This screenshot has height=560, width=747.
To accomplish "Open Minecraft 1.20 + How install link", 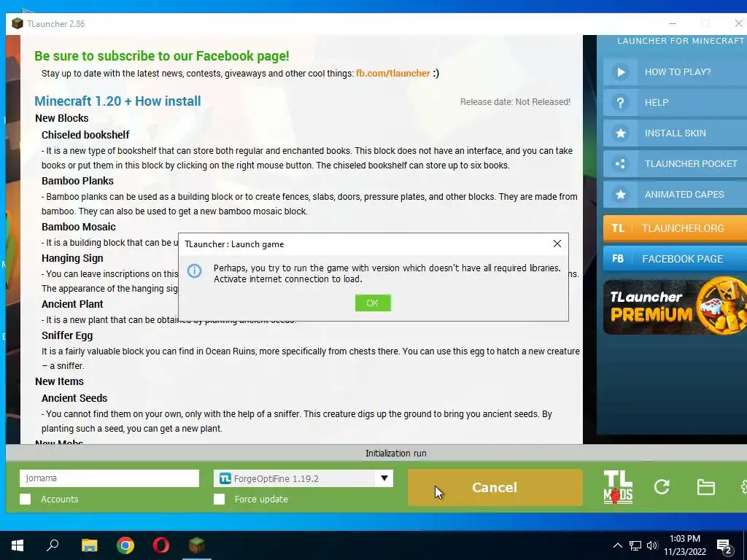I will click(117, 101).
